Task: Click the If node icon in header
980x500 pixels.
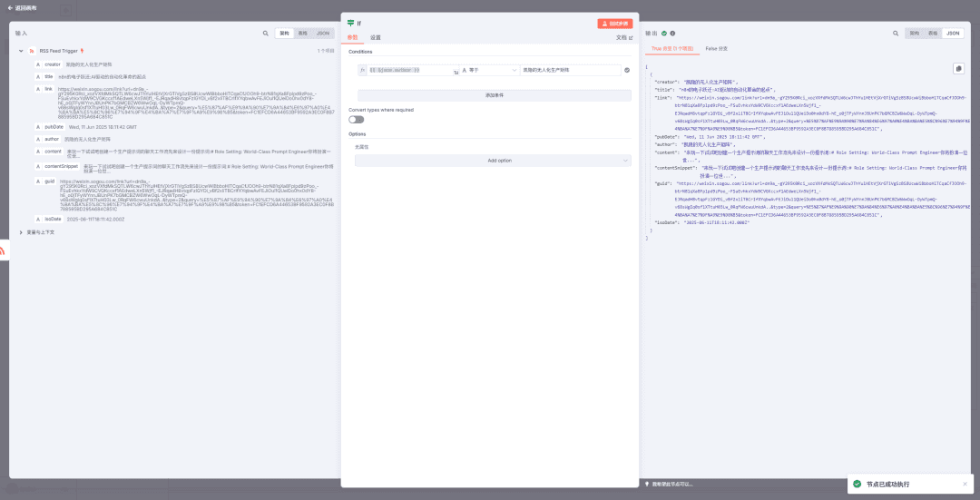Action: coord(350,23)
